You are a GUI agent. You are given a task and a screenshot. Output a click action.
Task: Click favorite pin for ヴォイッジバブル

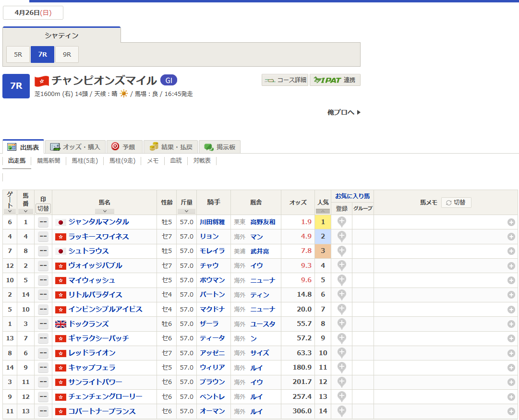pos(341,265)
